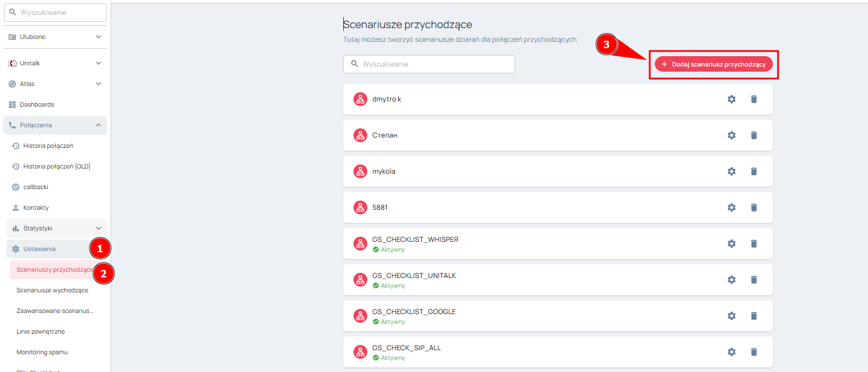
Task: Delete GS_CHECK_SIP_ALL with trash icon
Action: (x=753, y=352)
